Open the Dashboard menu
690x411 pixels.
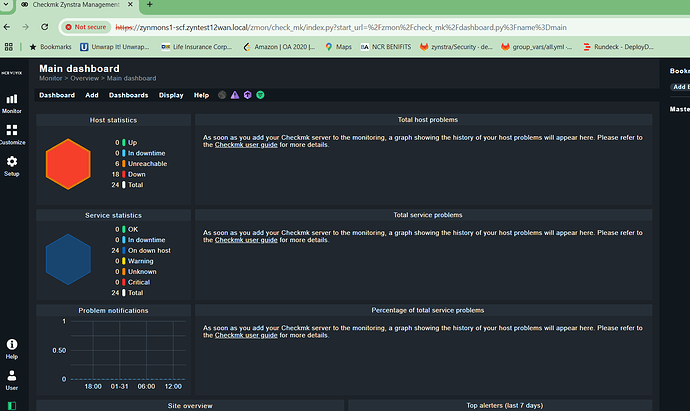click(x=57, y=95)
